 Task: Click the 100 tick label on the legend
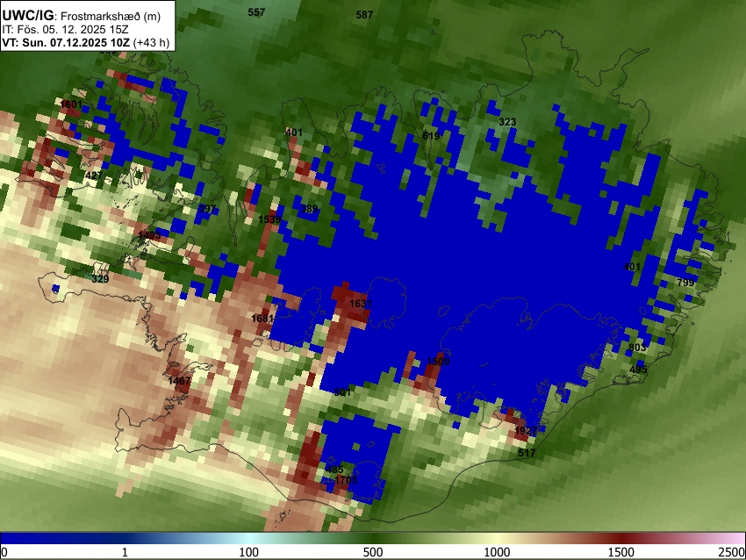pyautogui.click(x=249, y=552)
